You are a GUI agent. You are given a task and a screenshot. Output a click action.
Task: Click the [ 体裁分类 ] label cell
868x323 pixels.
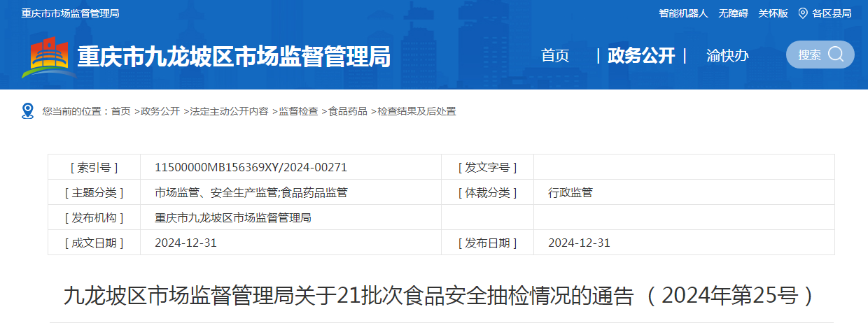click(487, 192)
